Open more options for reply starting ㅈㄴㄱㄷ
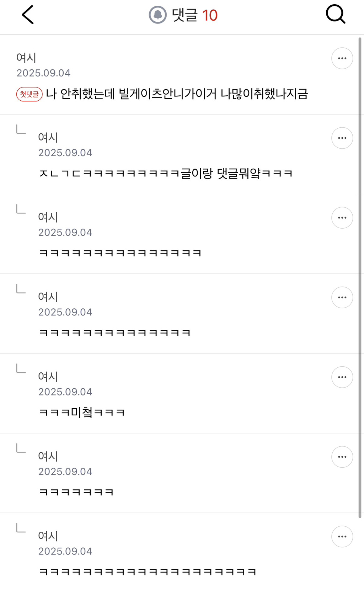The height and width of the screenshot is (590, 364). [342, 138]
